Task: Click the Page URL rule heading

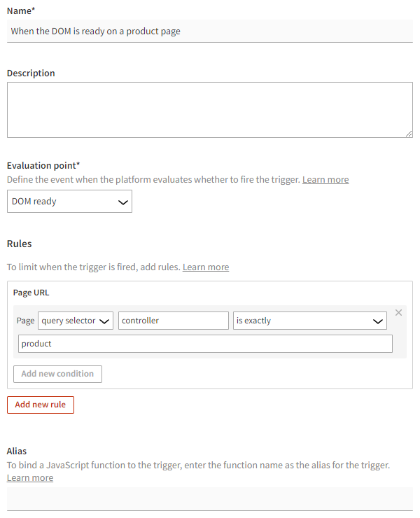Action: coord(31,293)
